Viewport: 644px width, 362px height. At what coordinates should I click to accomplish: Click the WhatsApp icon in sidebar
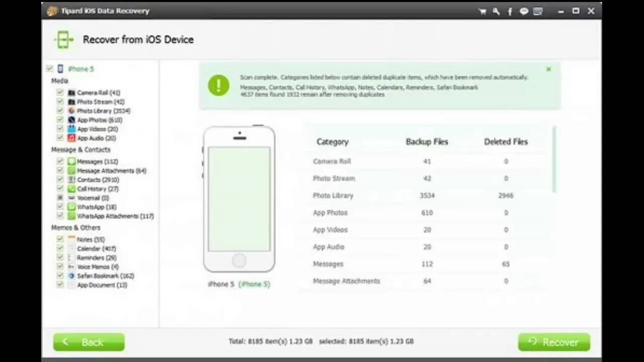pyautogui.click(x=72, y=207)
